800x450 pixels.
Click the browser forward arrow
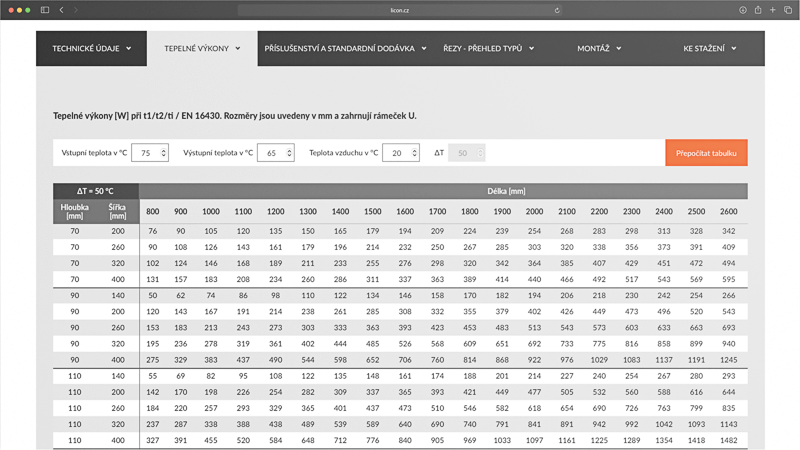[x=75, y=9]
